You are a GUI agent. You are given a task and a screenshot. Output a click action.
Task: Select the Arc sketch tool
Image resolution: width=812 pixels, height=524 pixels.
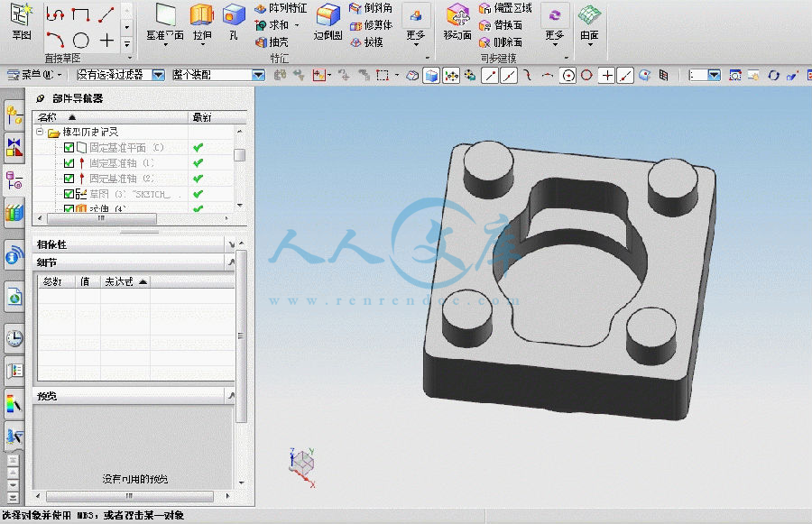coord(55,40)
